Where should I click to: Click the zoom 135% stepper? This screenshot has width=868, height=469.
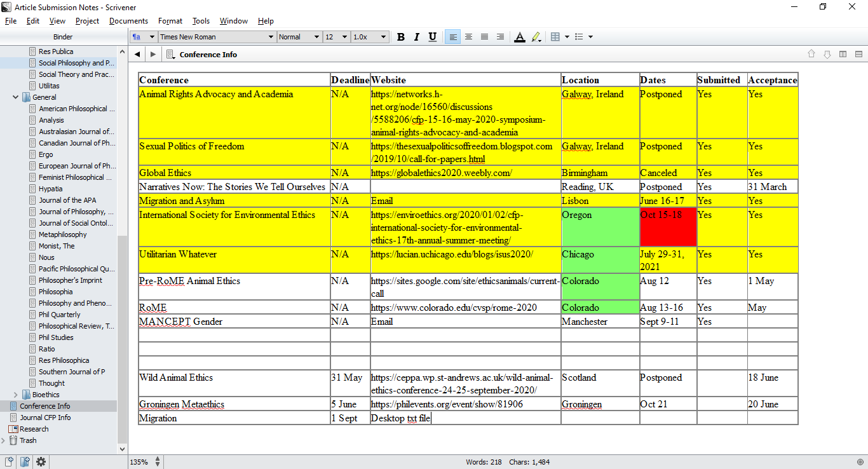pos(158,462)
